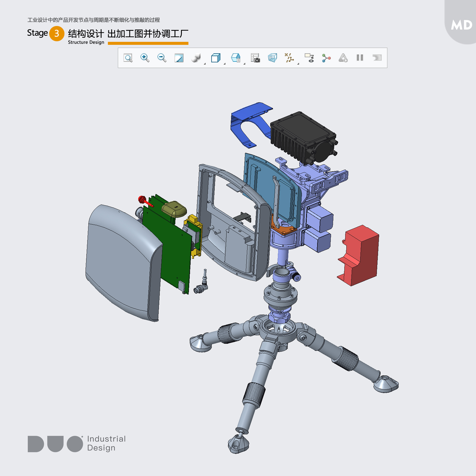The height and width of the screenshot is (476, 476).
Task: Select the rendering spheres icon
Action: coord(196,58)
